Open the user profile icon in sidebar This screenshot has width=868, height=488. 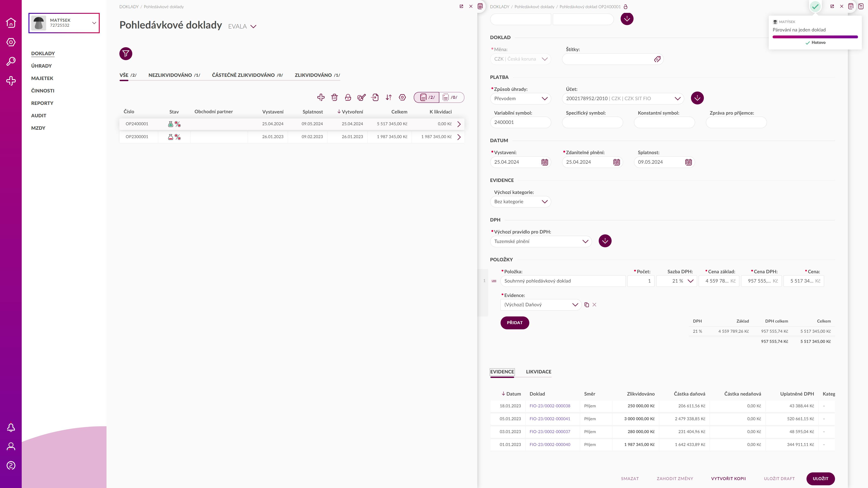coord(11,447)
